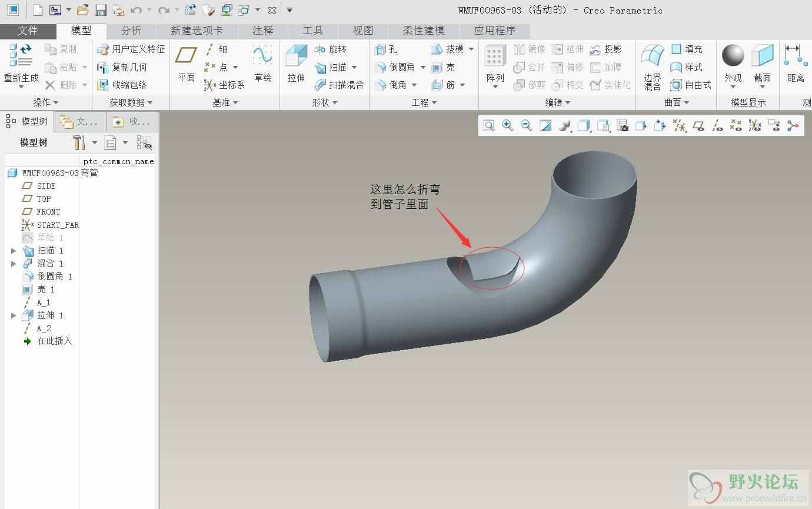The width and height of the screenshot is (812, 509).
Task: Click the Repaint icon in graphics toolbar
Action: [x=545, y=125]
